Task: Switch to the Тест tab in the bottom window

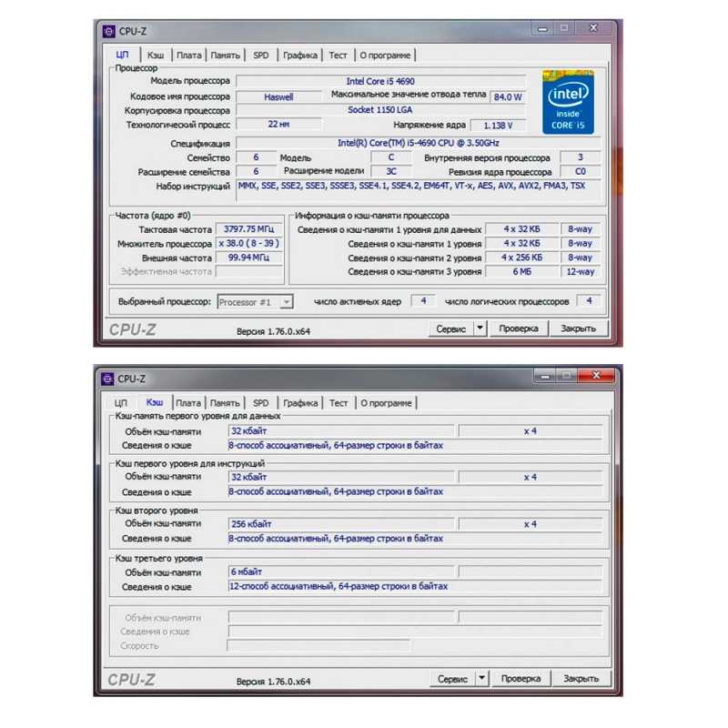Action: (x=339, y=403)
